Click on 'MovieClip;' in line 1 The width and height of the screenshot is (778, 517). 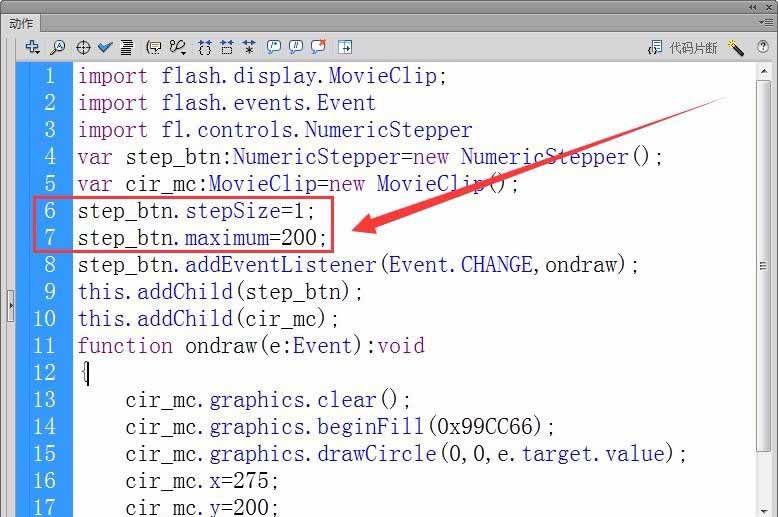(x=388, y=76)
